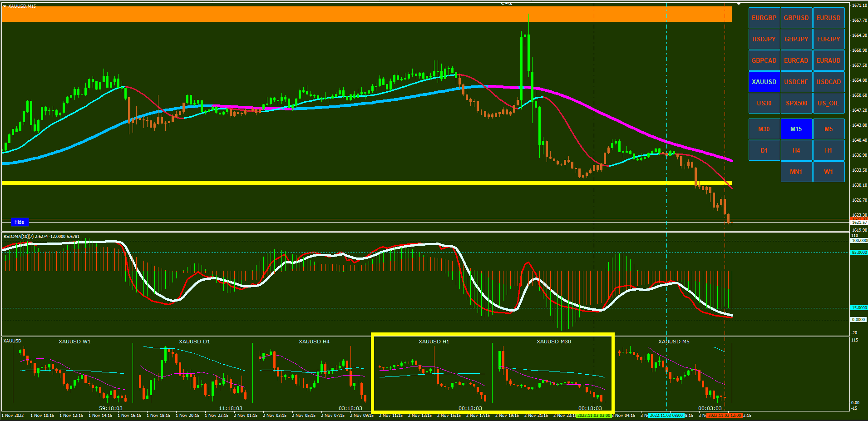
Task: Pick USDCAD from the symbol panel
Action: coord(829,82)
